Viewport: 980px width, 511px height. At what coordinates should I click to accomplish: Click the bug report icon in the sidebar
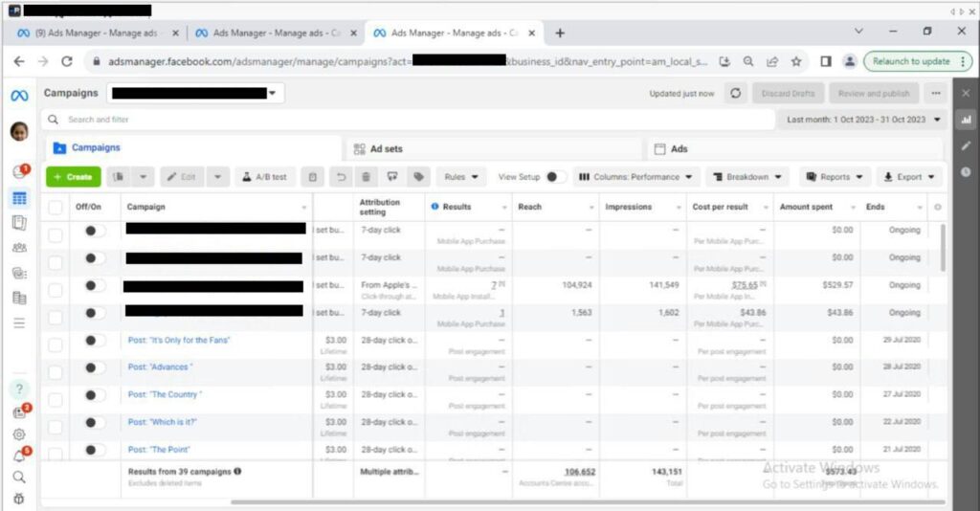click(19, 499)
